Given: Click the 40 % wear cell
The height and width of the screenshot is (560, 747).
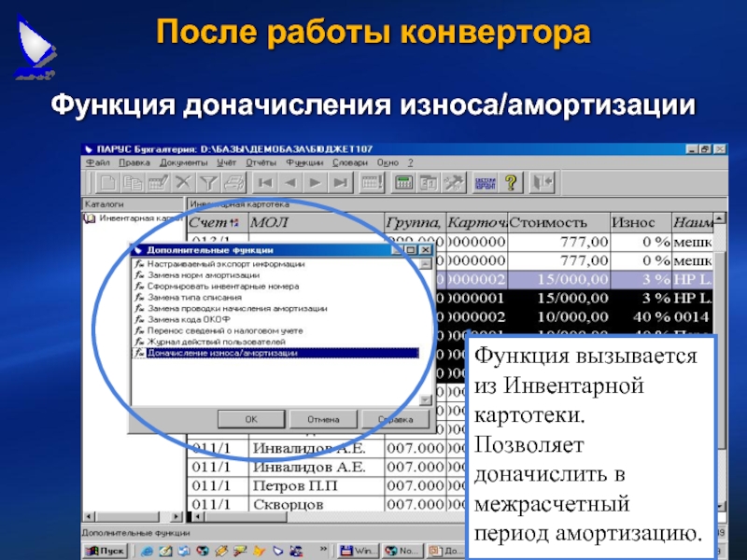Looking at the screenshot, I should (641, 316).
